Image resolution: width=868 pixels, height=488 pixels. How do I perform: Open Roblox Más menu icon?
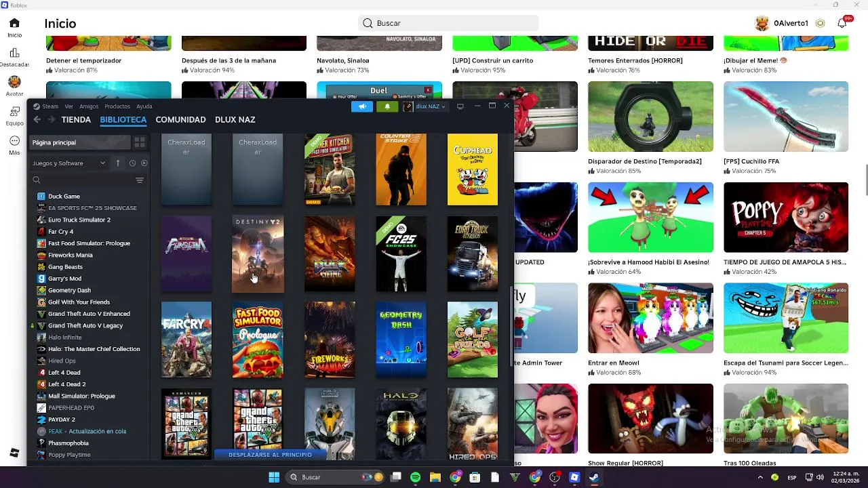pos(14,141)
